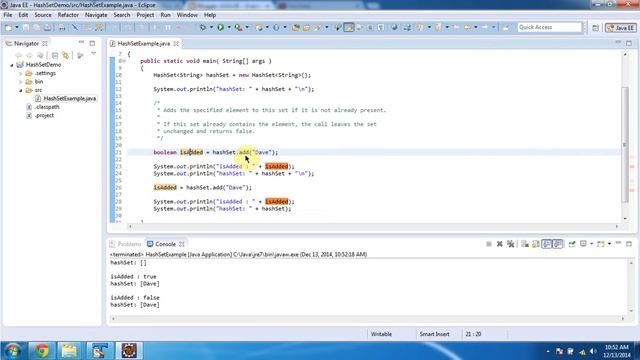Click the Display Selected Console icon
The image size is (640, 360).
point(583,244)
